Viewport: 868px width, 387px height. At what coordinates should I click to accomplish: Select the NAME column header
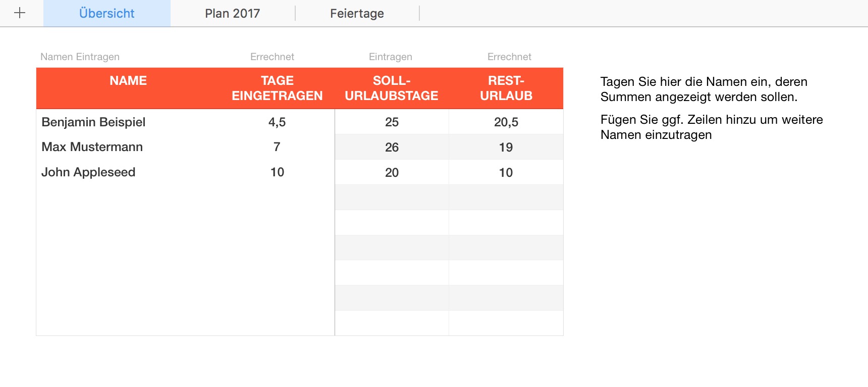click(x=128, y=81)
